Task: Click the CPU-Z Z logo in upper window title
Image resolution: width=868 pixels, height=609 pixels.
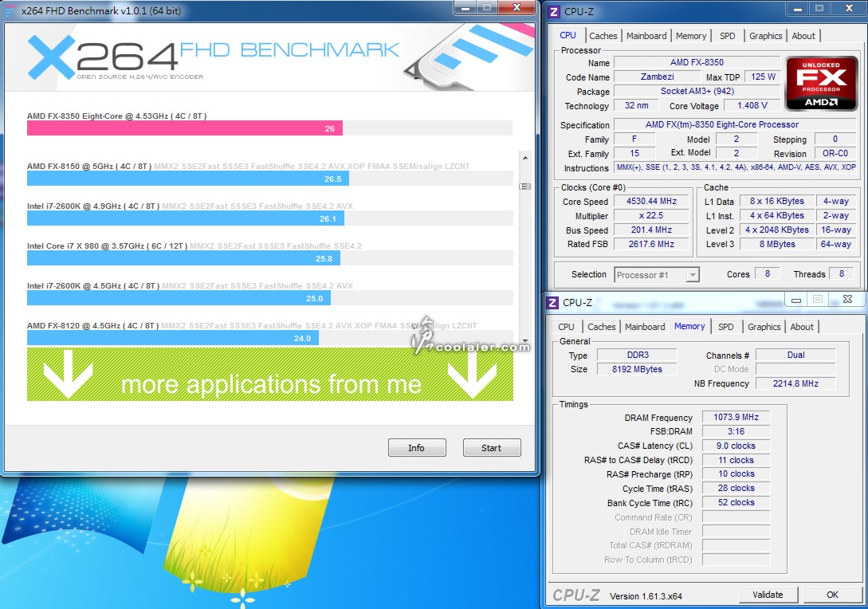Action: [554, 12]
